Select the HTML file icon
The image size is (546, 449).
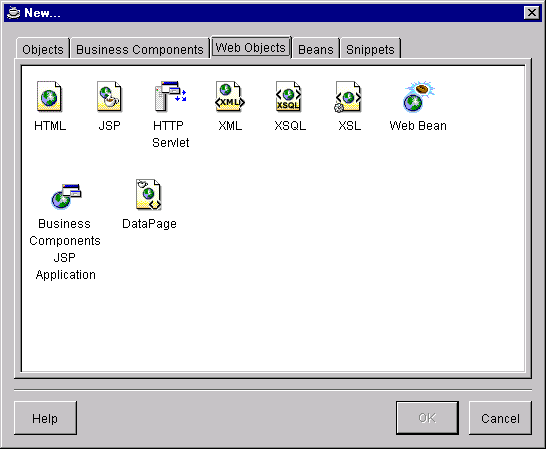[x=49, y=97]
